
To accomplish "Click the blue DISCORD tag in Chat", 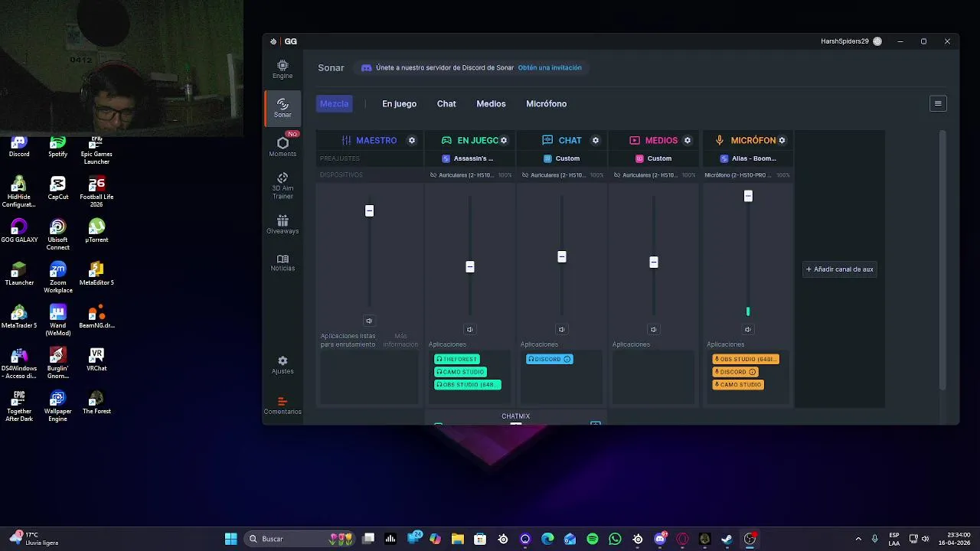I will click(x=549, y=359).
